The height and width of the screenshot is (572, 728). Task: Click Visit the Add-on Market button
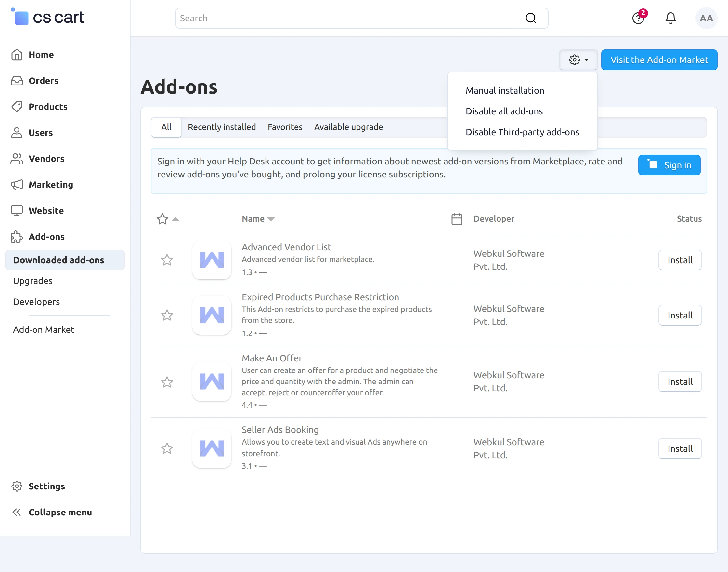(659, 60)
